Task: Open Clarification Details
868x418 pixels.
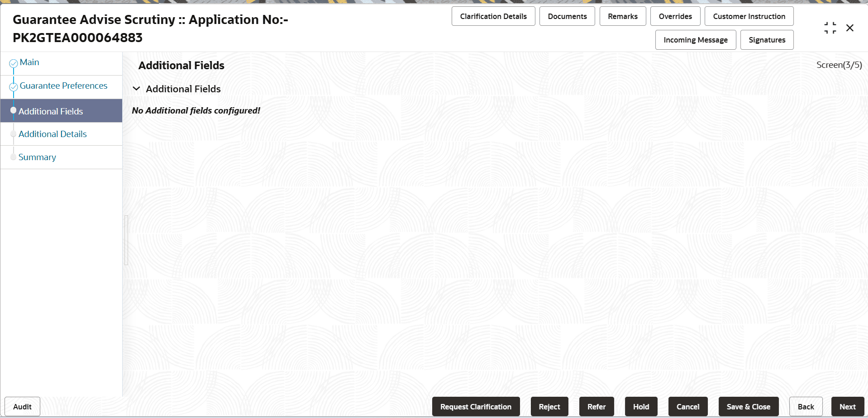Action: [x=493, y=16]
